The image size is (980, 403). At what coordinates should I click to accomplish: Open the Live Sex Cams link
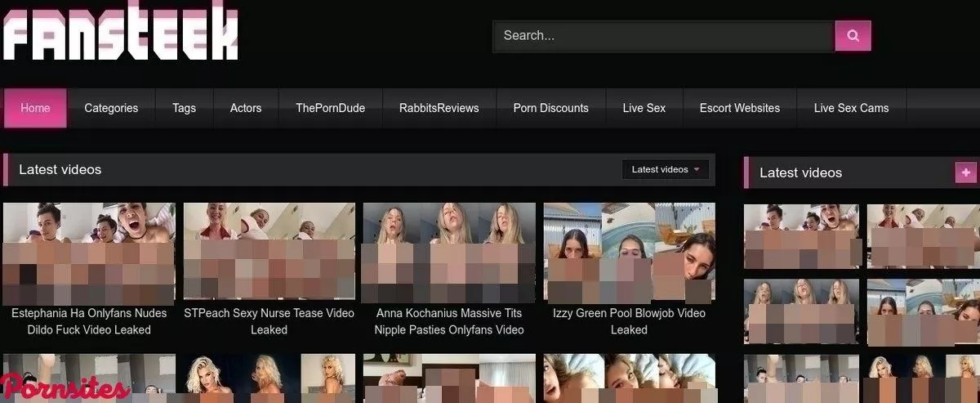click(x=851, y=108)
